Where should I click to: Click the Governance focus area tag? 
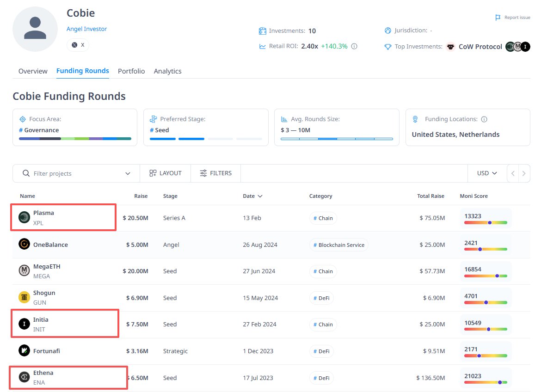click(39, 130)
